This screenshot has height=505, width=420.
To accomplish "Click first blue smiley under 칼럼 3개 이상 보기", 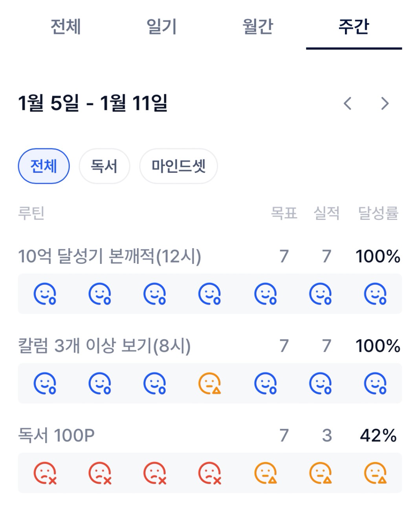I will pos(45,383).
